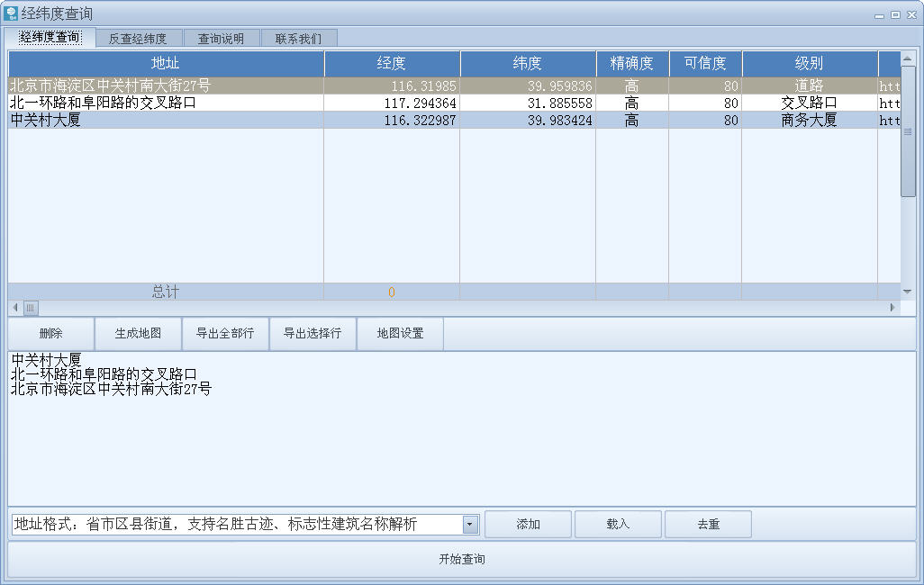Click the app icon in title bar
The image size is (924, 585).
click(x=11, y=13)
